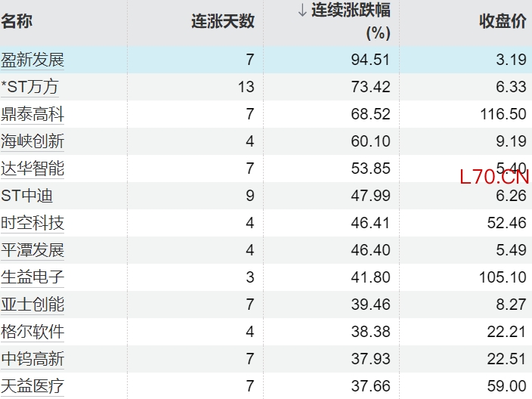
Task: Open the 盈新发展 stock link
Action: pos(32,60)
